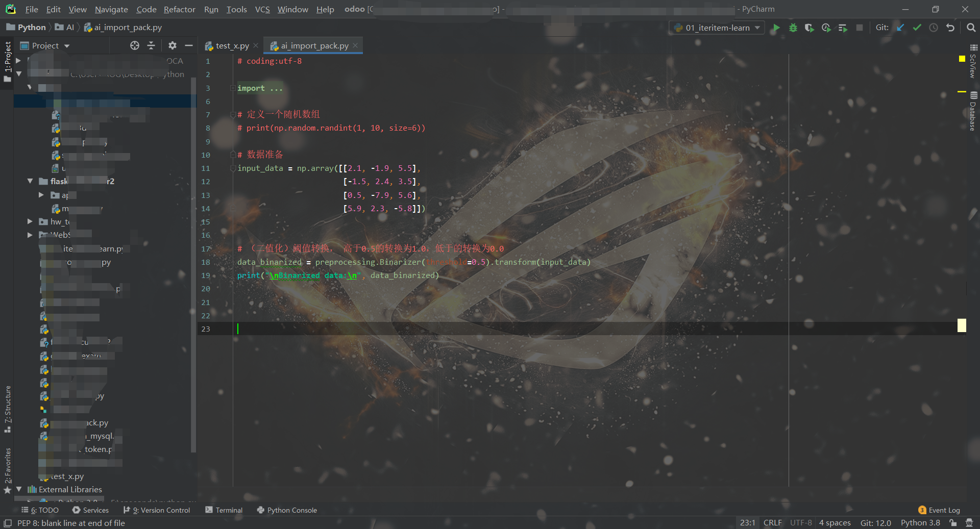Click AI folder breadcrumb

tap(65, 28)
